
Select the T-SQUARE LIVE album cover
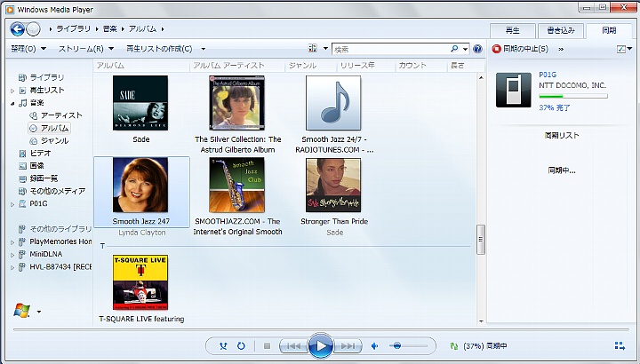point(140,282)
